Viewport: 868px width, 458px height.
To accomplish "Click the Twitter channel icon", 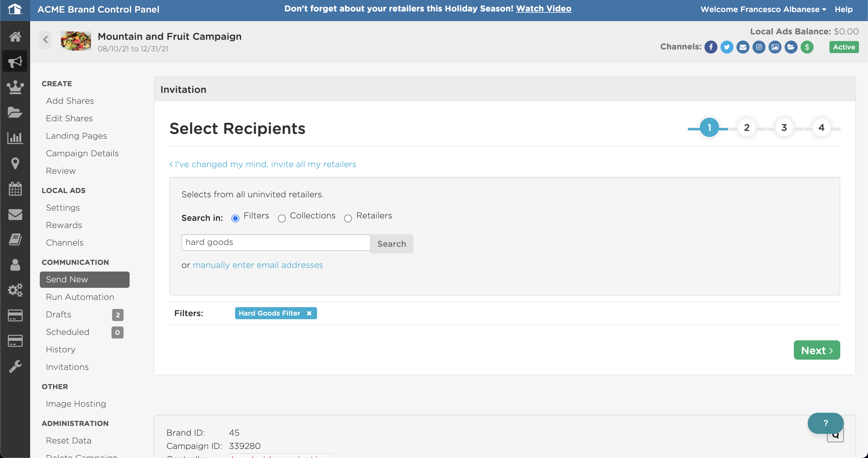I will point(727,47).
